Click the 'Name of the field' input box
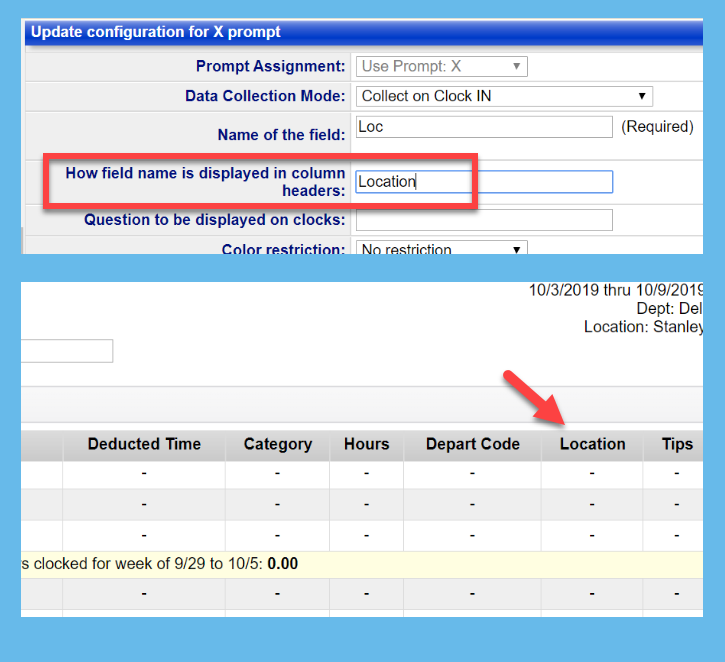 pos(484,127)
